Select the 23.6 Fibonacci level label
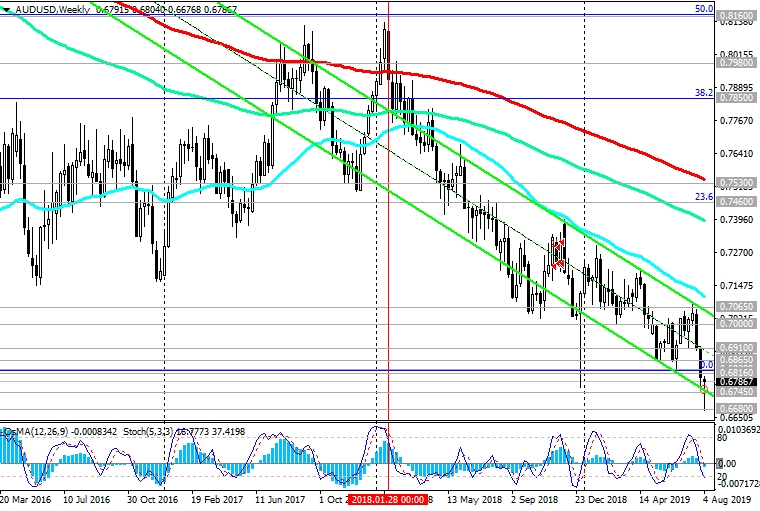The width and height of the screenshot is (760, 511). point(704,196)
